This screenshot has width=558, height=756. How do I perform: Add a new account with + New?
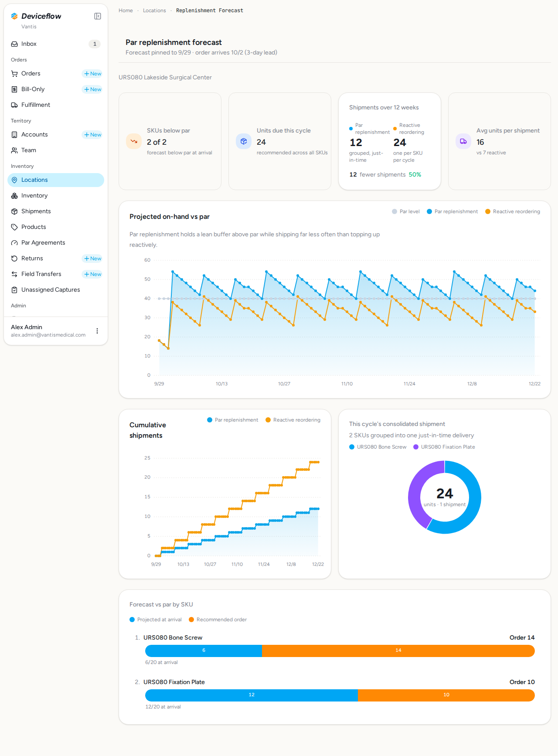tap(93, 135)
